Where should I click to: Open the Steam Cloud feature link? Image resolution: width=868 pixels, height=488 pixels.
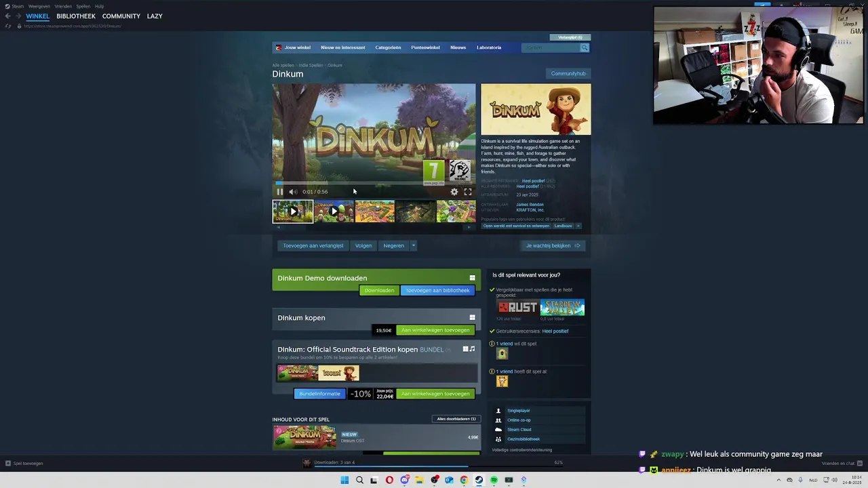pos(519,430)
